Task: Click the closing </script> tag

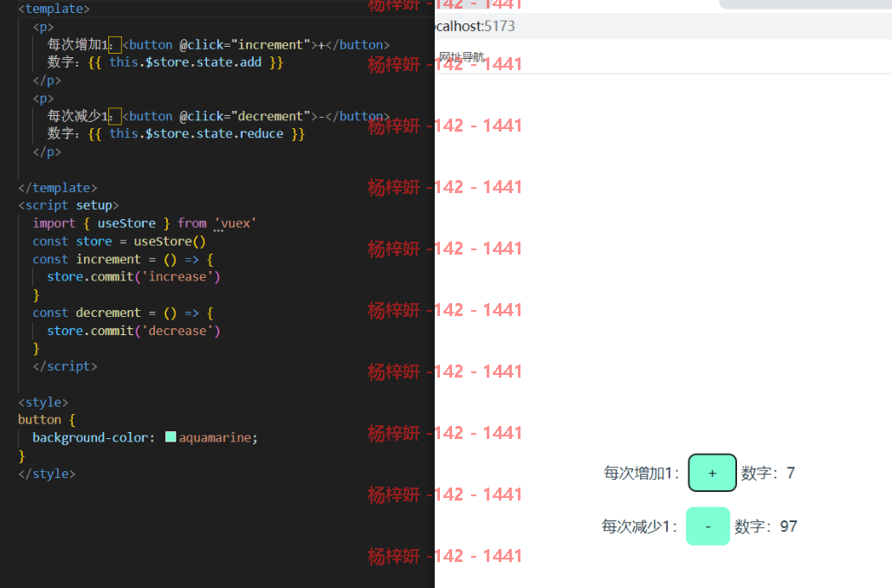Action: coord(65,366)
